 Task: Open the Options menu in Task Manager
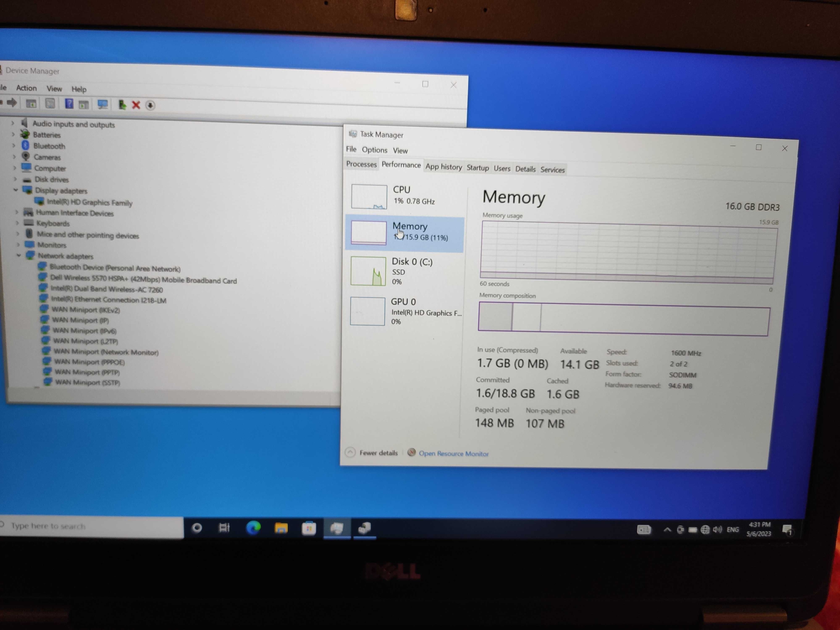(374, 150)
